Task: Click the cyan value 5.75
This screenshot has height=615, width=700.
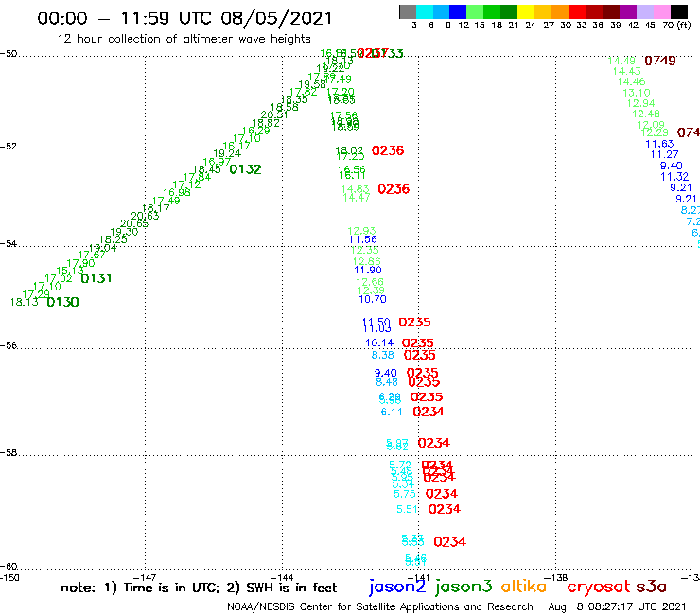Action: point(405,495)
